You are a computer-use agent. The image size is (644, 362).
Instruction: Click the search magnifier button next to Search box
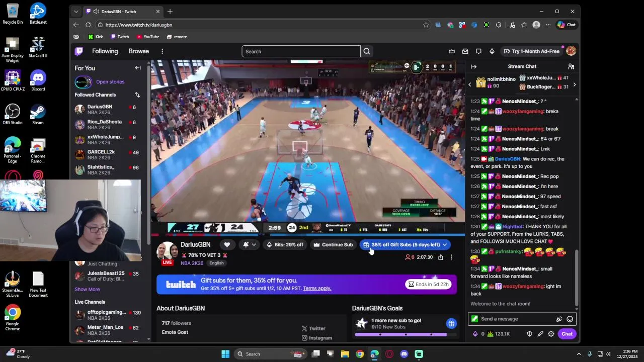tap(367, 51)
